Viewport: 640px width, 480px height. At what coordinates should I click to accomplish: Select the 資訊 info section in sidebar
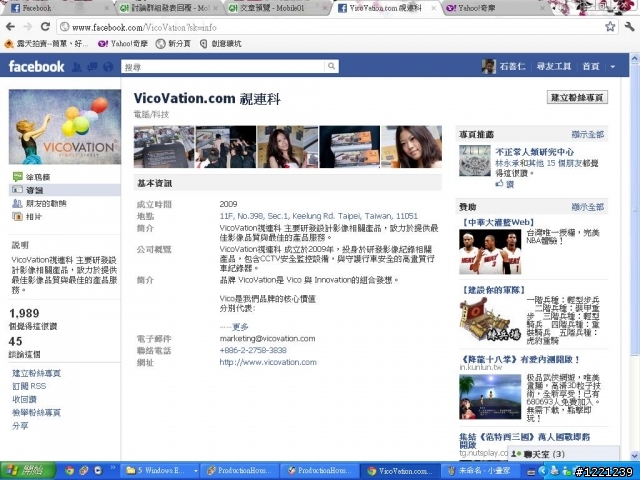point(64,190)
